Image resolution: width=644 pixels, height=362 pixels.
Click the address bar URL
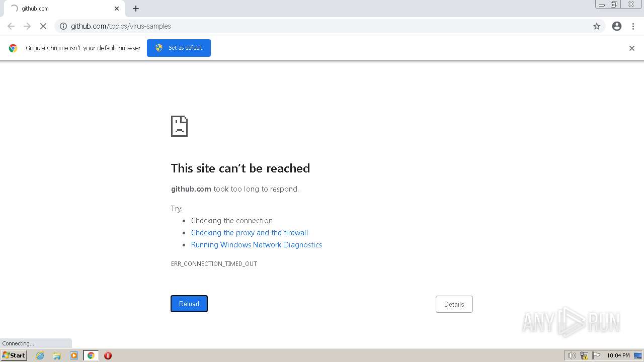[x=121, y=26]
